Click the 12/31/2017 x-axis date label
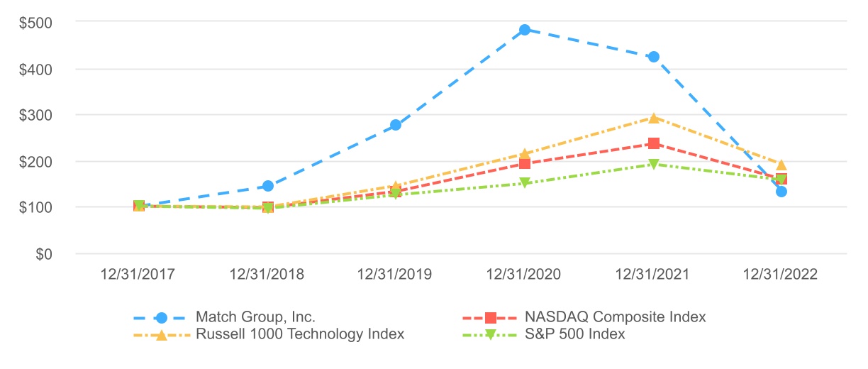868x369 pixels. (139, 275)
